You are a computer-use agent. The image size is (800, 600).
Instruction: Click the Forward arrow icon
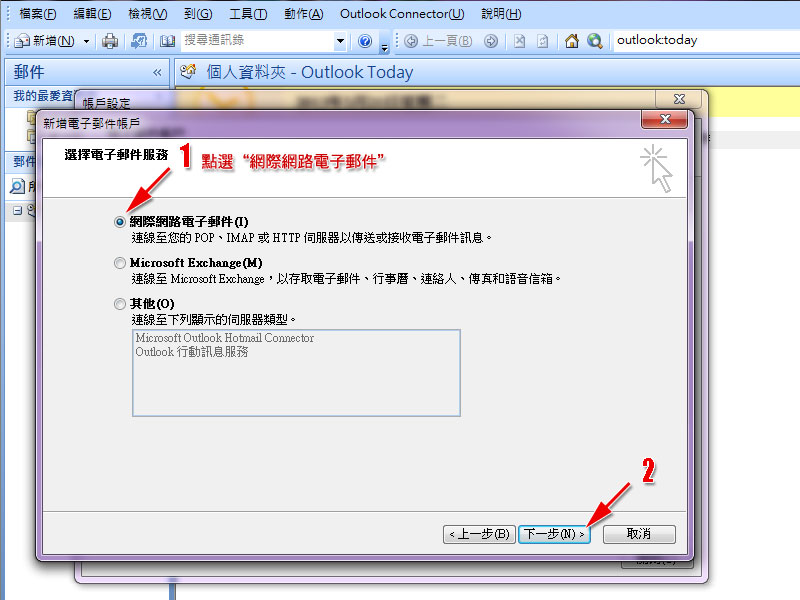tap(491, 41)
